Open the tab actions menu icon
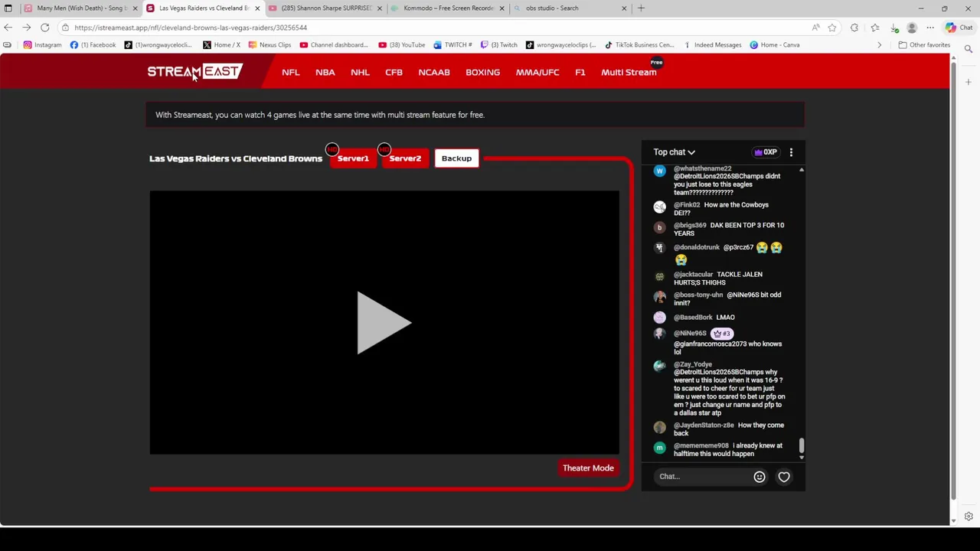The height and width of the screenshot is (551, 980). click(x=8, y=8)
